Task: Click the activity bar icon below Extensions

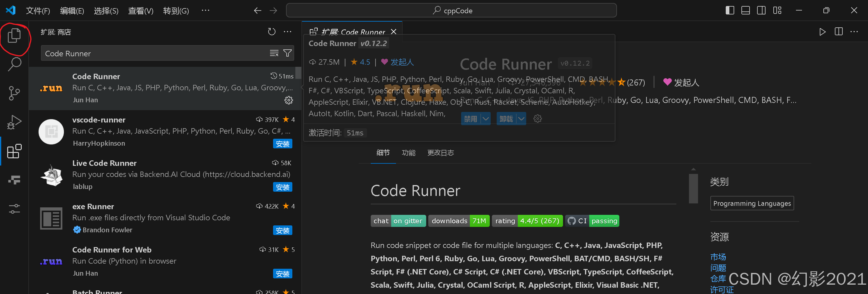Action: pos(14,180)
